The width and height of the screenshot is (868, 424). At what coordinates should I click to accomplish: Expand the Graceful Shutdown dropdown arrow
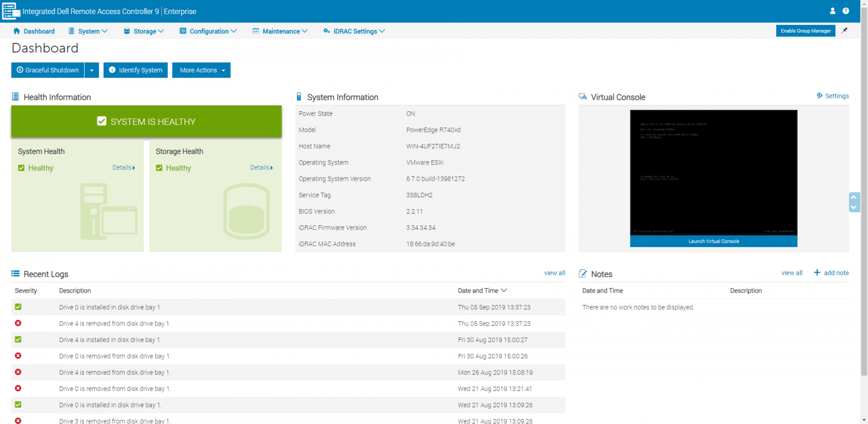click(92, 70)
